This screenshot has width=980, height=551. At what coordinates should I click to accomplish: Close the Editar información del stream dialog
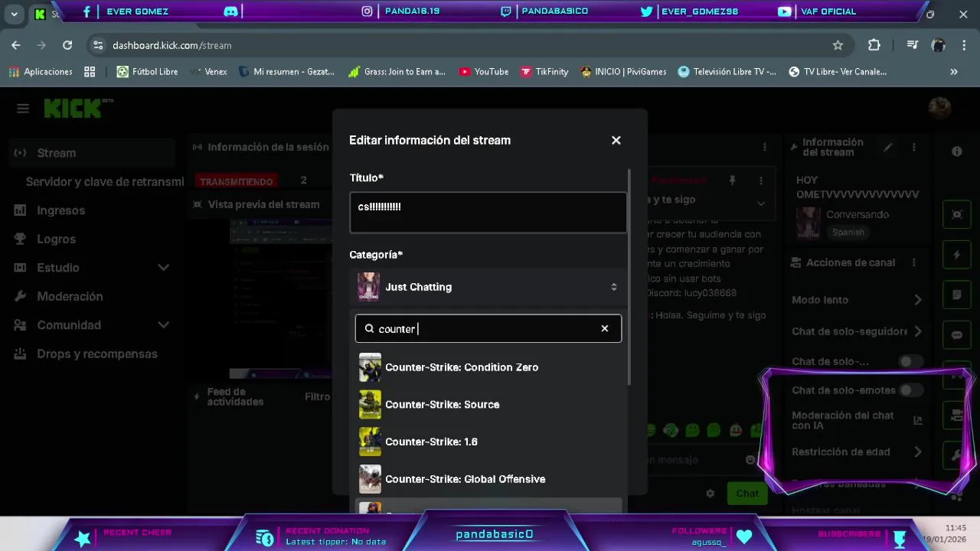(x=616, y=140)
